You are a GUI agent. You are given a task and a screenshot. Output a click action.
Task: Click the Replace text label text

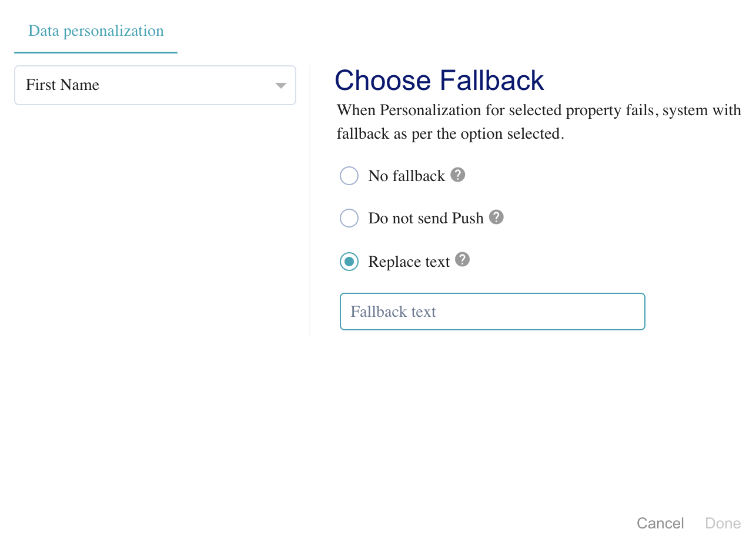point(409,262)
